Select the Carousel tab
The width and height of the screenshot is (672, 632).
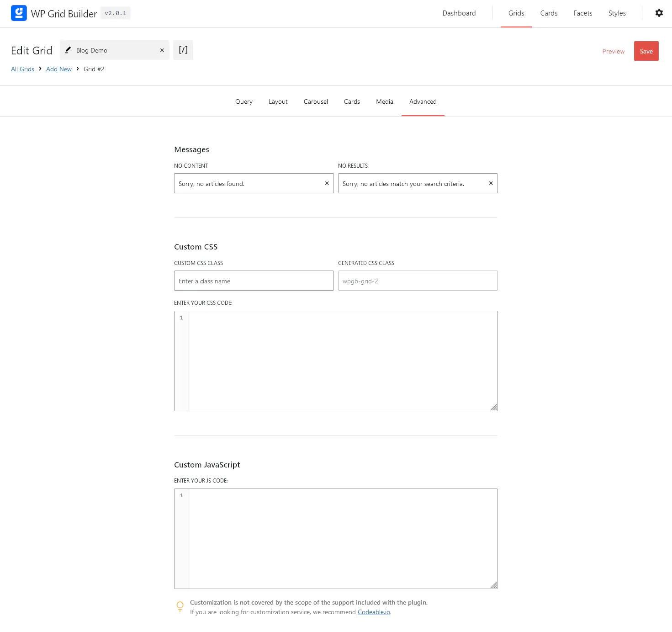pyautogui.click(x=315, y=101)
